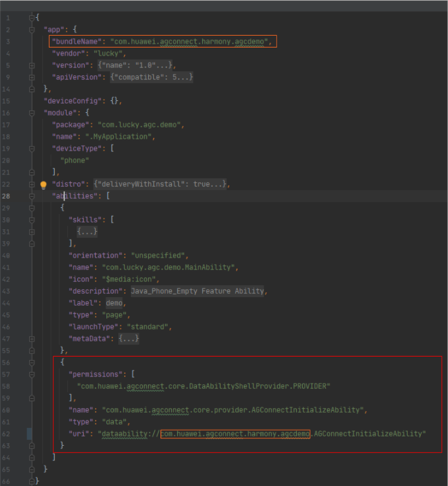The width and height of the screenshot is (448, 486).
Task: Click the yellow lightbulb intention icon
Action: click(x=44, y=184)
